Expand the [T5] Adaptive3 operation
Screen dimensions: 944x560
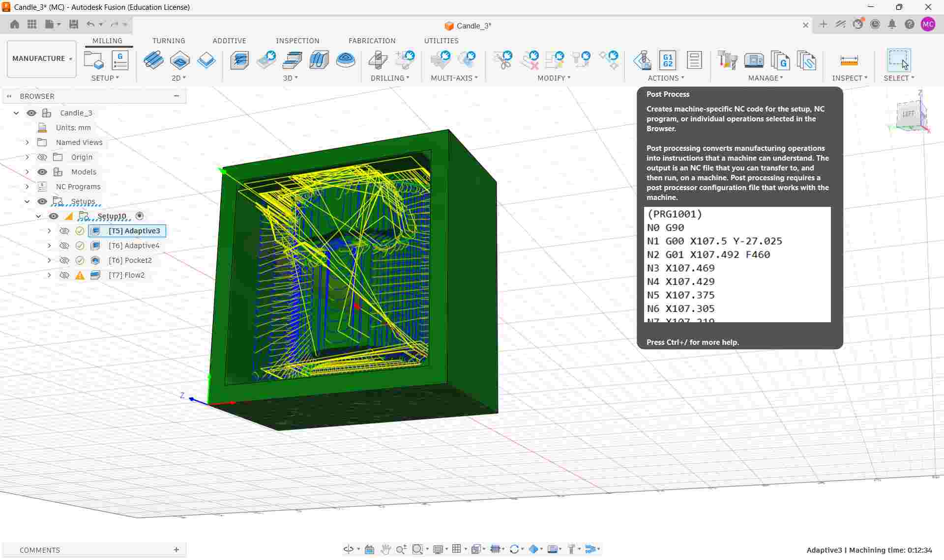49,231
